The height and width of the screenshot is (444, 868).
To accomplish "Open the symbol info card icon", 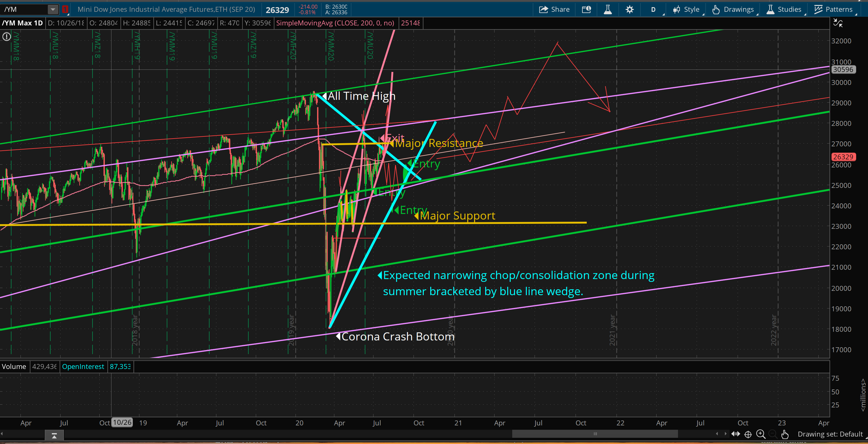I will tap(586, 9).
